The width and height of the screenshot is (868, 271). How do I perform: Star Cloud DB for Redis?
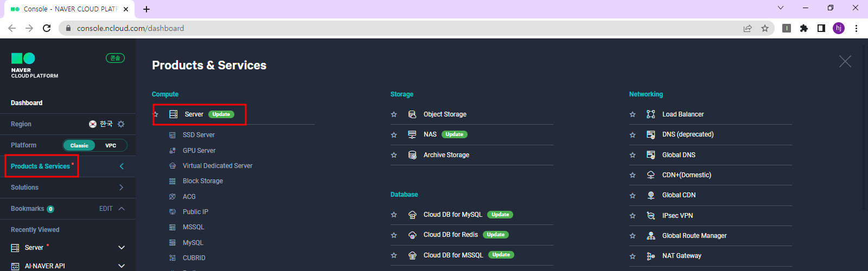pos(394,235)
